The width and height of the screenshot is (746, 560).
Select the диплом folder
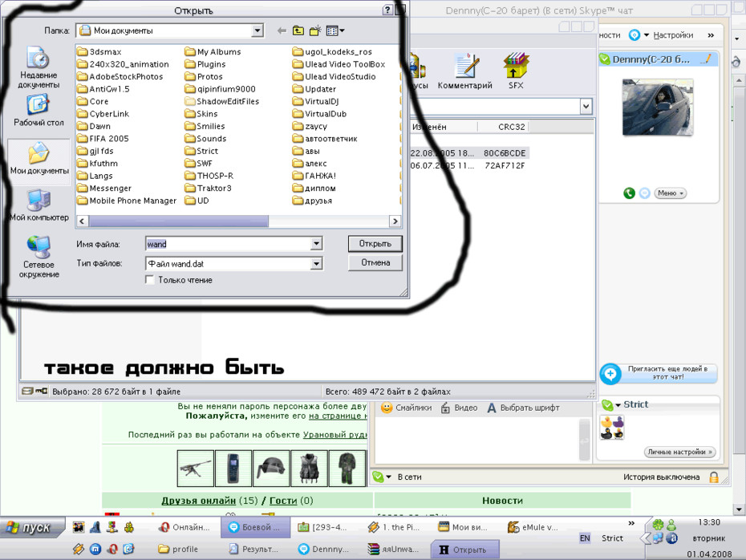(x=314, y=189)
